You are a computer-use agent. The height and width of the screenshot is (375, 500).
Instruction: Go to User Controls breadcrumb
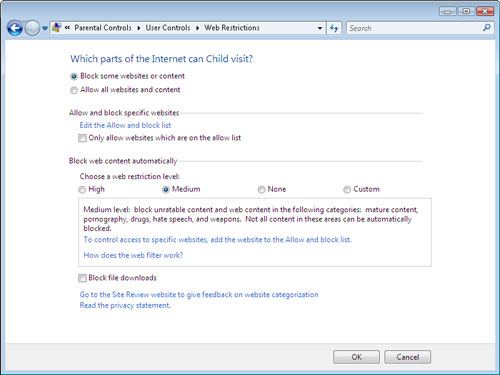[x=168, y=28]
